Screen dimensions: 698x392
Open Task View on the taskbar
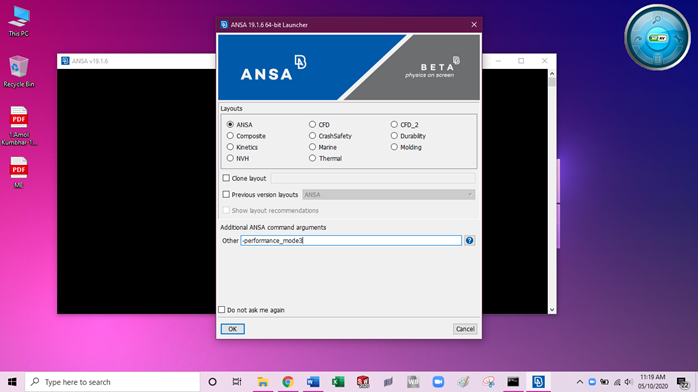[x=237, y=382]
